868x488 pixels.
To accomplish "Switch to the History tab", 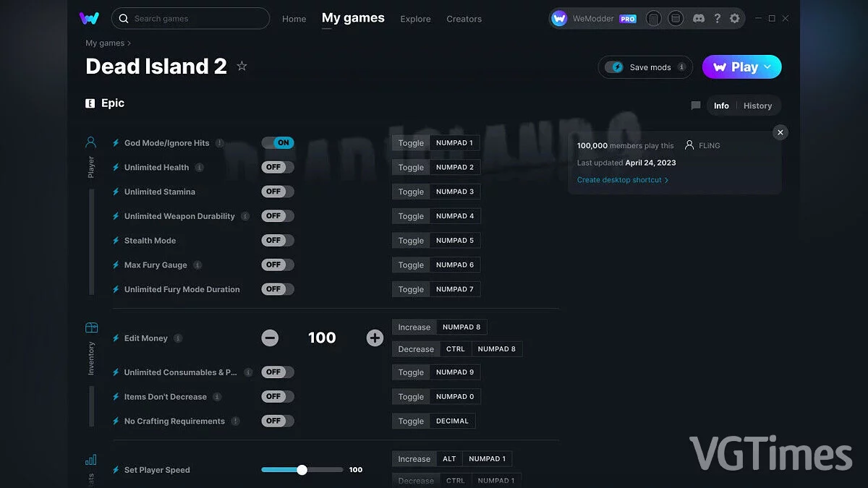I will point(757,106).
